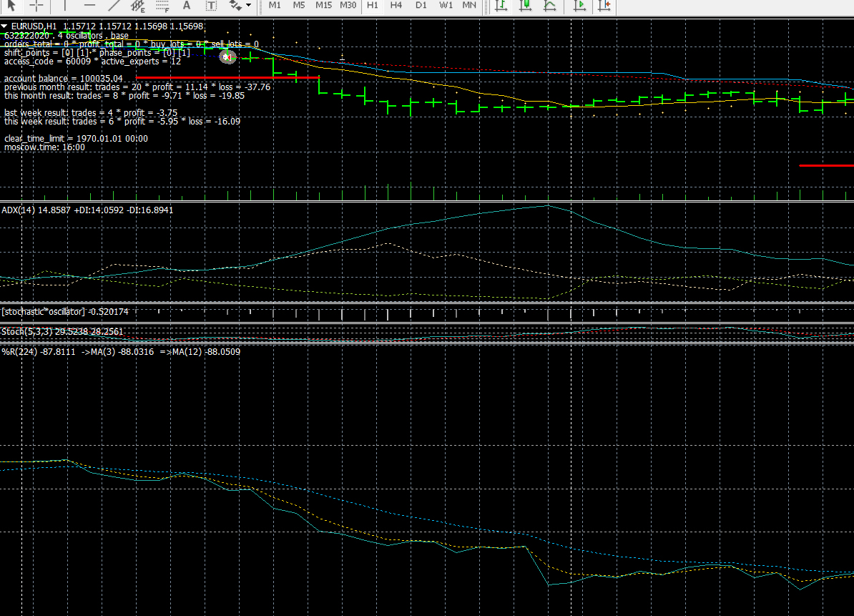
Task: Add text with the A tool
Action: 187,5
